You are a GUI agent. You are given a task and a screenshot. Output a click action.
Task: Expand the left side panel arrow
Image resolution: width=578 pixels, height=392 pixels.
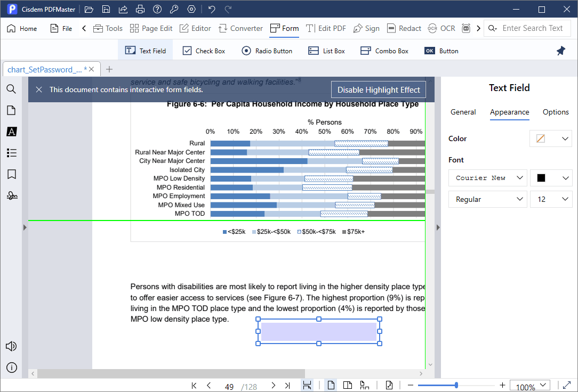pos(25,227)
